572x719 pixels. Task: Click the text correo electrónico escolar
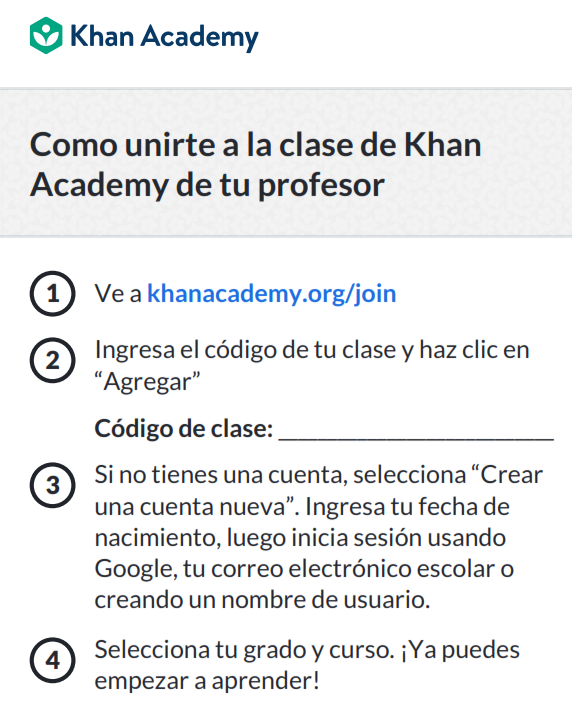354,570
